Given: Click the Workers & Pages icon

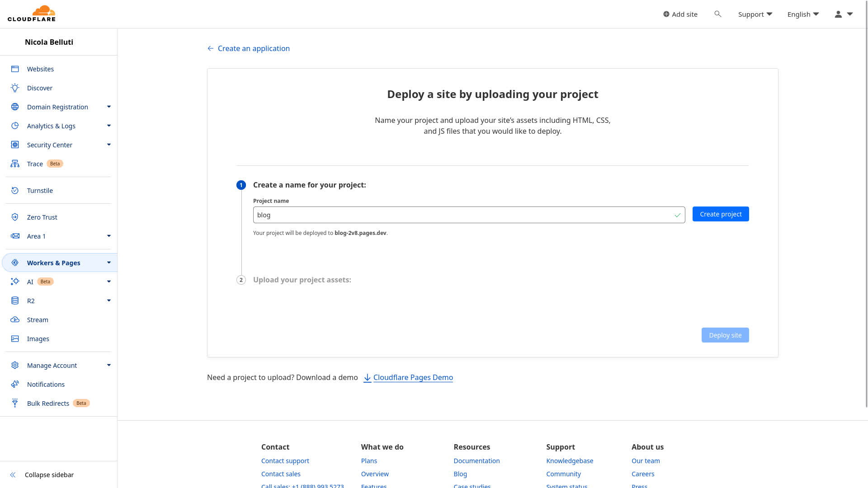Looking at the screenshot, I should 15,263.
